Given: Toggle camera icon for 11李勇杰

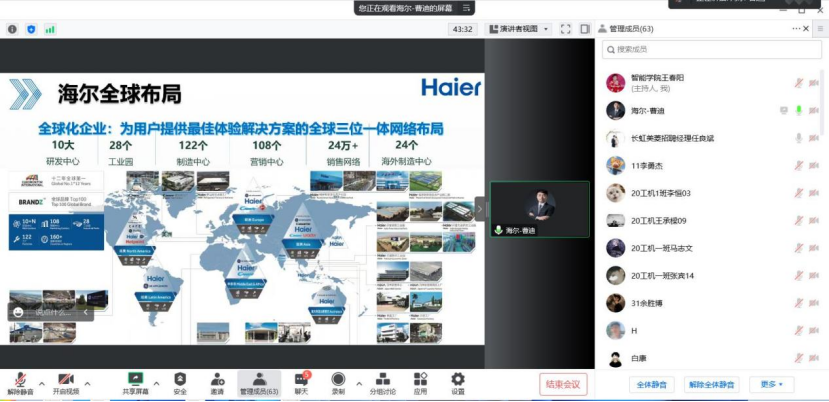Looking at the screenshot, I should (x=814, y=166).
